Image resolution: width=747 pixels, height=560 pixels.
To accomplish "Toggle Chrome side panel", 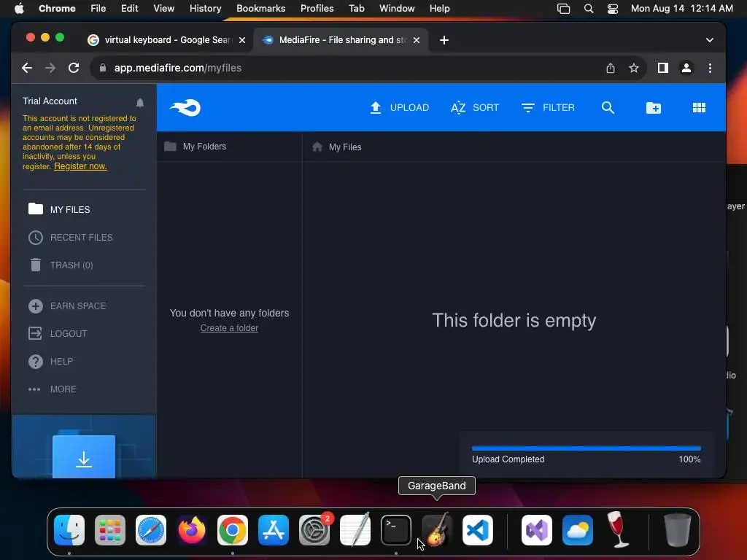I will click(x=662, y=68).
